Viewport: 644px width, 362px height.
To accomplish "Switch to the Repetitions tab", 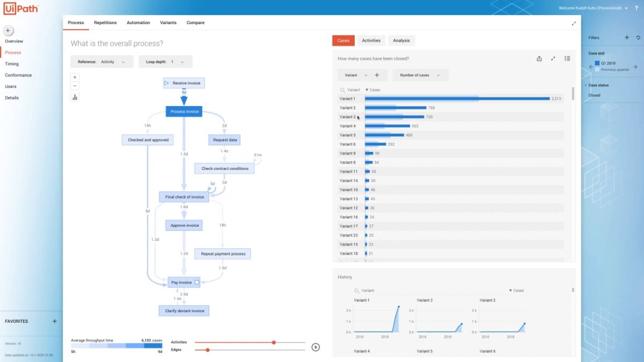I will [105, 23].
